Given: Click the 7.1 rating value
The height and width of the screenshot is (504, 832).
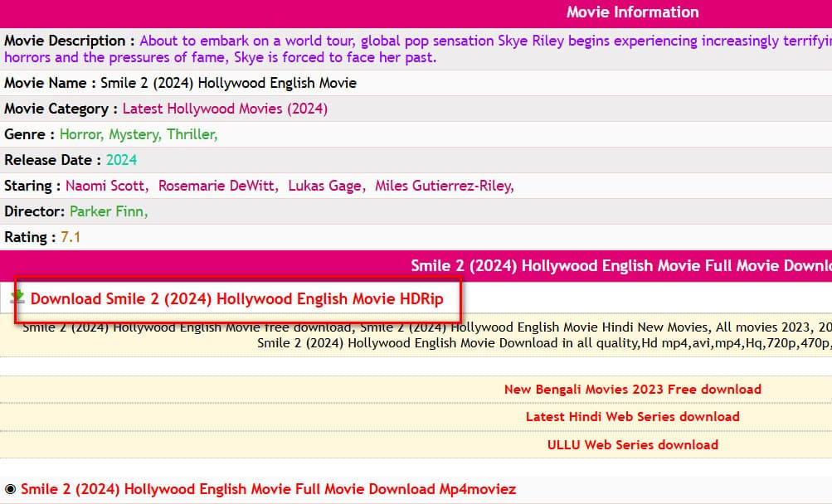Looking at the screenshot, I should click(x=71, y=237).
